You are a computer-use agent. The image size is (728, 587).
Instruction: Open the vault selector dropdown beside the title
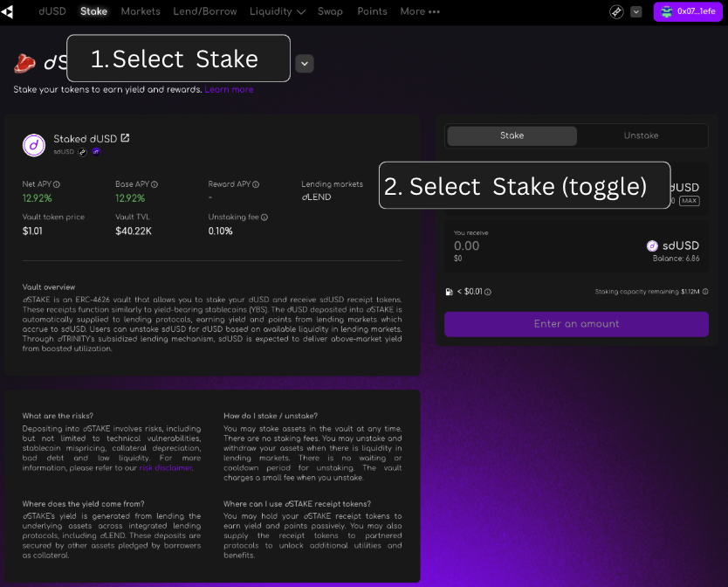click(x=304, y=63)
